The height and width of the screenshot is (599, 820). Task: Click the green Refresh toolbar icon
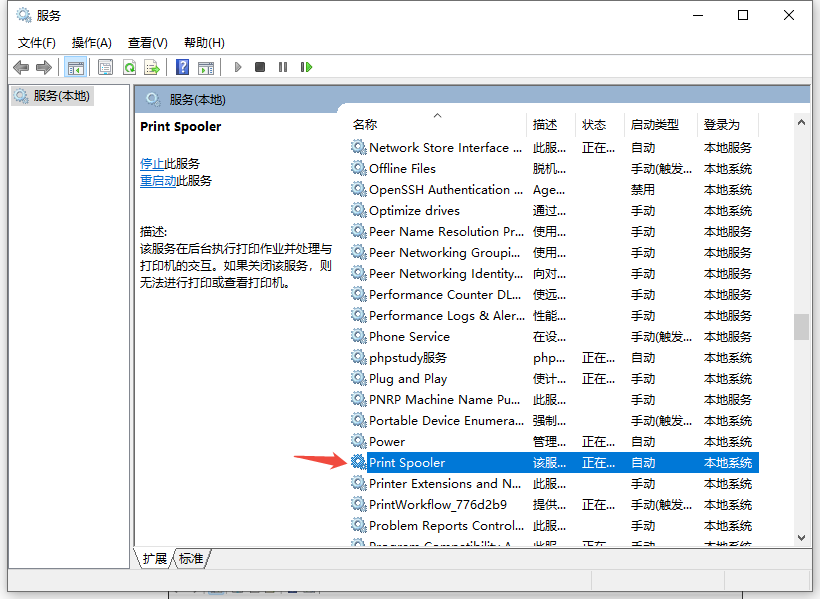coord(129,67)
